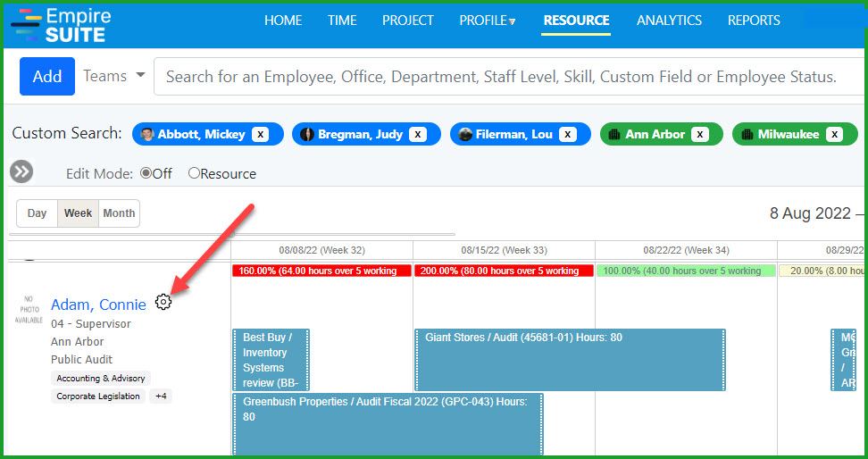
Task: Click the 200.00% utilization bar for Week 33
Action: (504, 271)
